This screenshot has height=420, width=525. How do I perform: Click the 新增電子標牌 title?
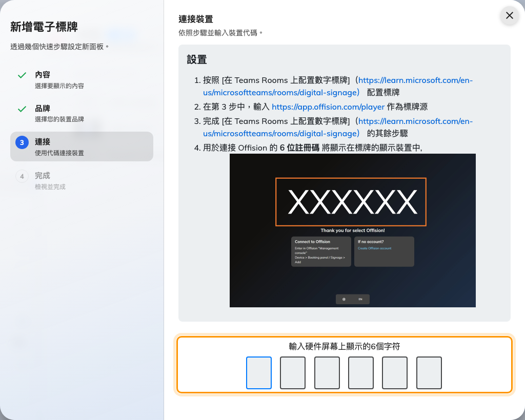44,27
